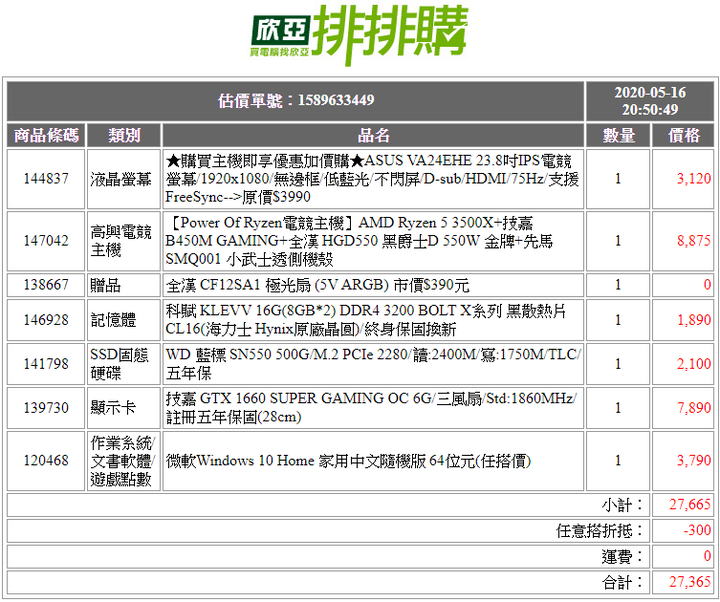Click total value 27,365
This screenshot has height=602, width=720.
(690, 582)
